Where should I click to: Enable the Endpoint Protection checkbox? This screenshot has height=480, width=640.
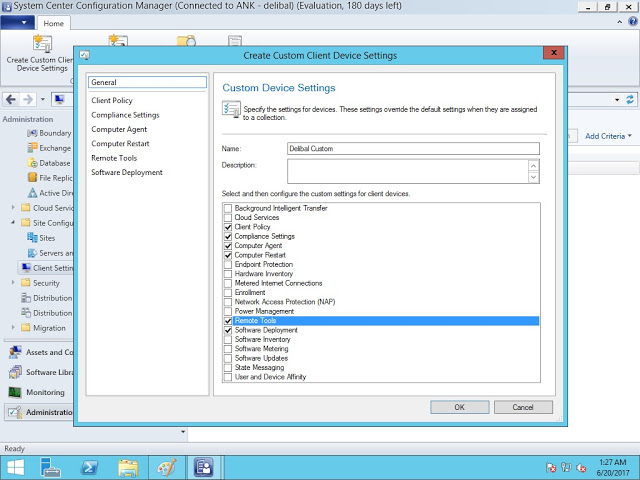tap(228, 264)
